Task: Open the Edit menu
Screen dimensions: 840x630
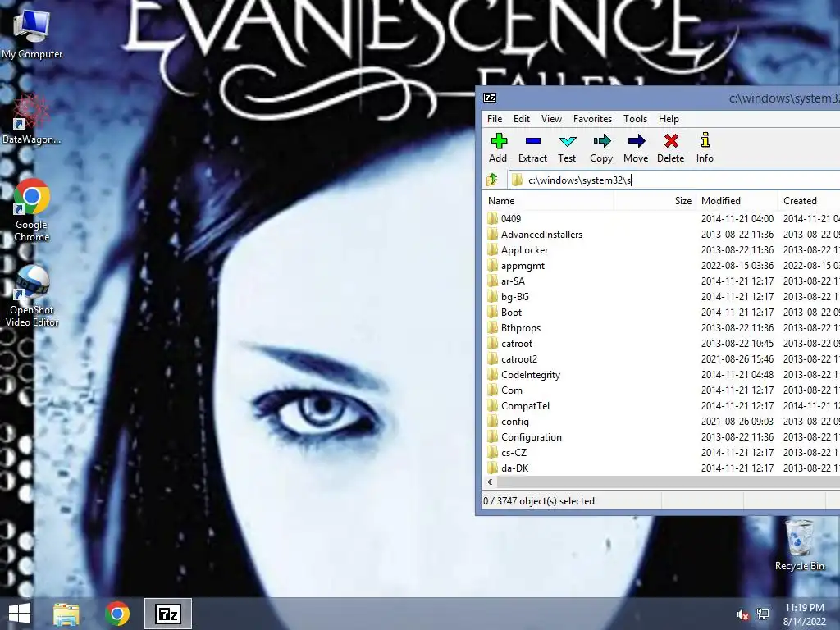Action: pyautogui.click(x=521, y=119)
